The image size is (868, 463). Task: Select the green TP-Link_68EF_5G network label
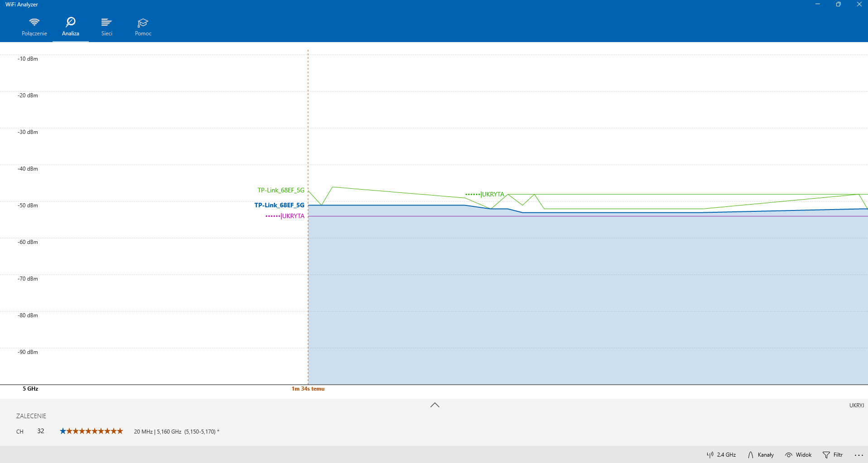[x=281, y=190]
